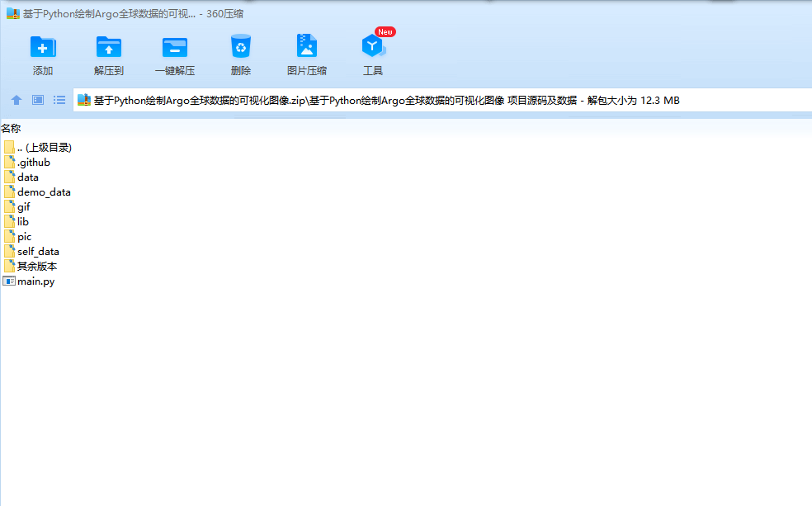Click the 添加 (Add) toolbar icon

pyautogui.click(x=43, y=48)
